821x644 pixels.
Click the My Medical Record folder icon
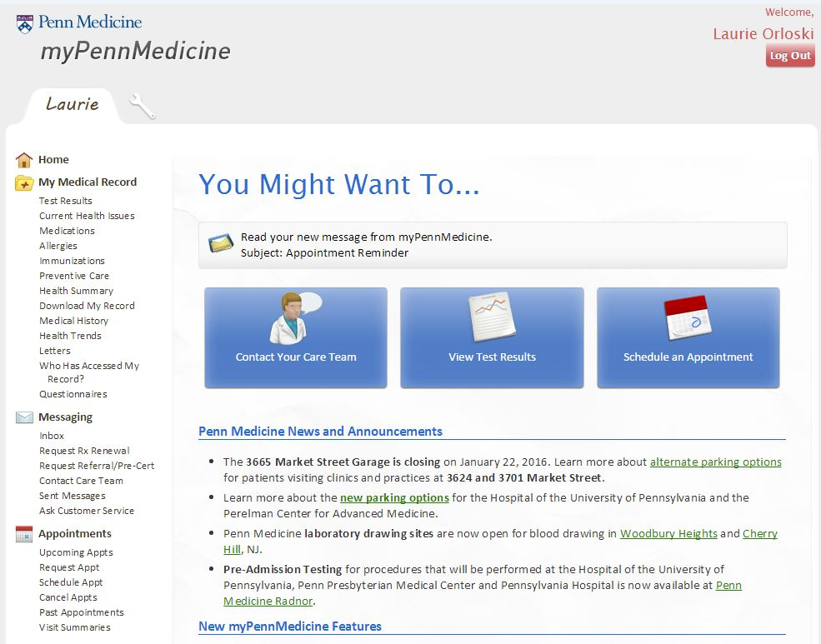click(24, 182)
